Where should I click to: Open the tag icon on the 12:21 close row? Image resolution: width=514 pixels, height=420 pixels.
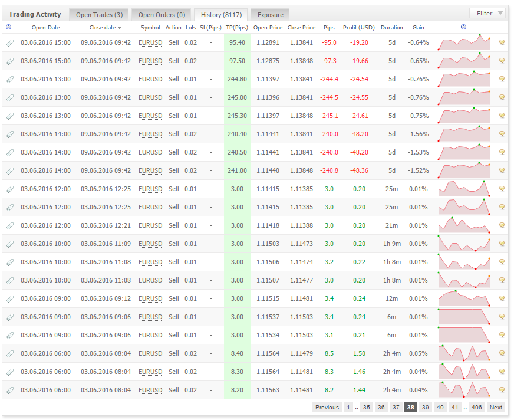[10, 226]
